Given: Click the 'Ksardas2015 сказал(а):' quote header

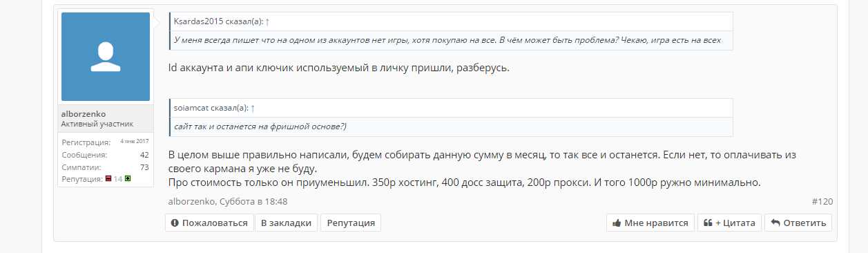Looking at the screenshot, I should (218, 21).
